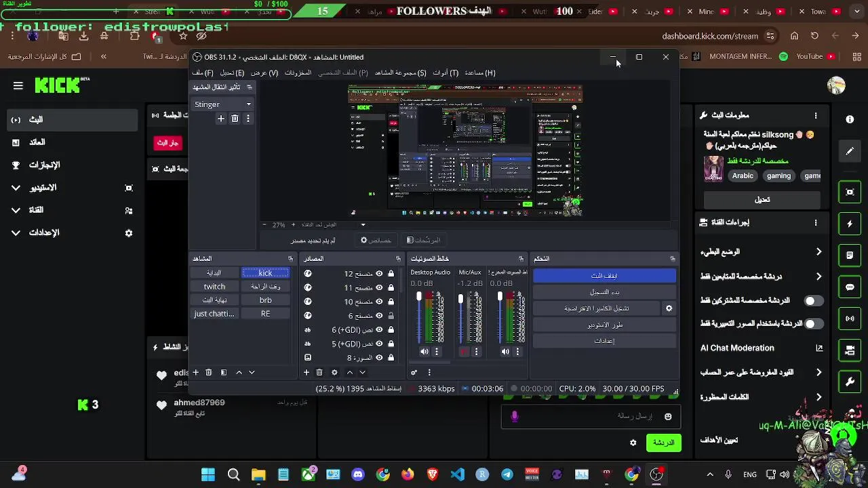Screen dimensions: 868x488
Task: Open مساعدة (H) menu in OBS
Action: (x=480, y=73)
